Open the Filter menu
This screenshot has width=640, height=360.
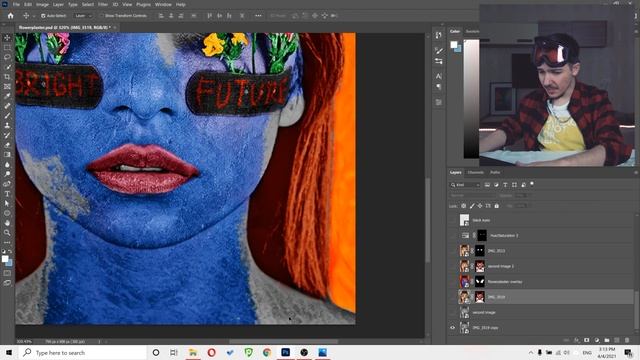click(x=103, y=4)
